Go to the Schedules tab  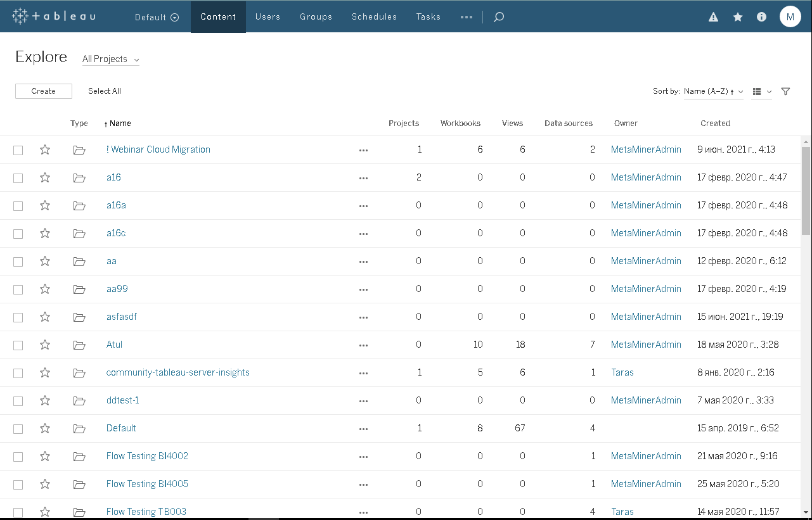click(x=374, y=17)
